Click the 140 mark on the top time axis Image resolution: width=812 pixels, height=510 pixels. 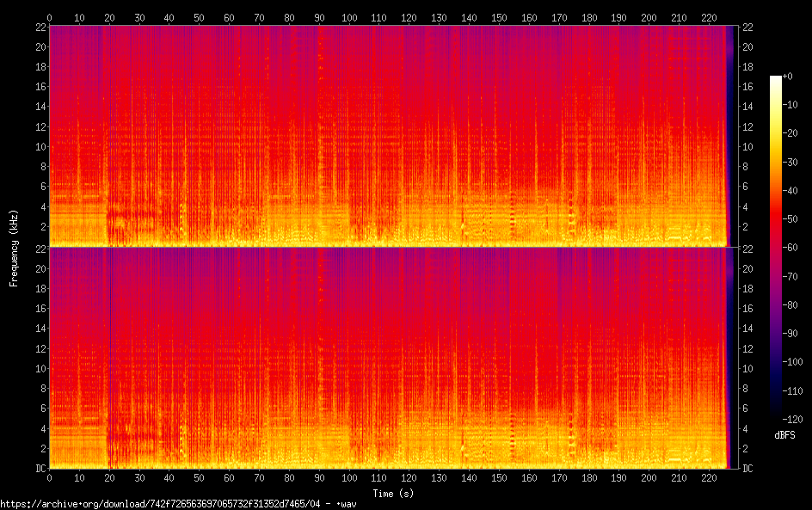point(468,17)
